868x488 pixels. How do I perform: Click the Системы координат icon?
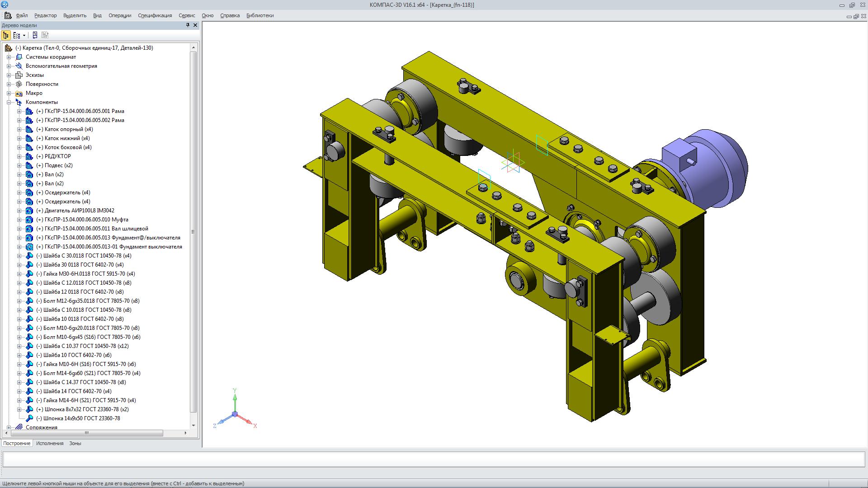pyautogui.click(x=19, y=57)
